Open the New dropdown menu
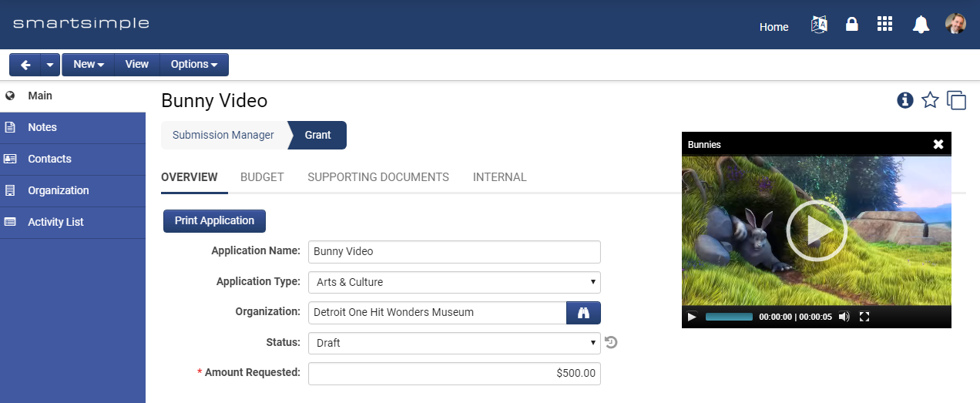Viewport: 980px width, 403px height. click(89, 65)
